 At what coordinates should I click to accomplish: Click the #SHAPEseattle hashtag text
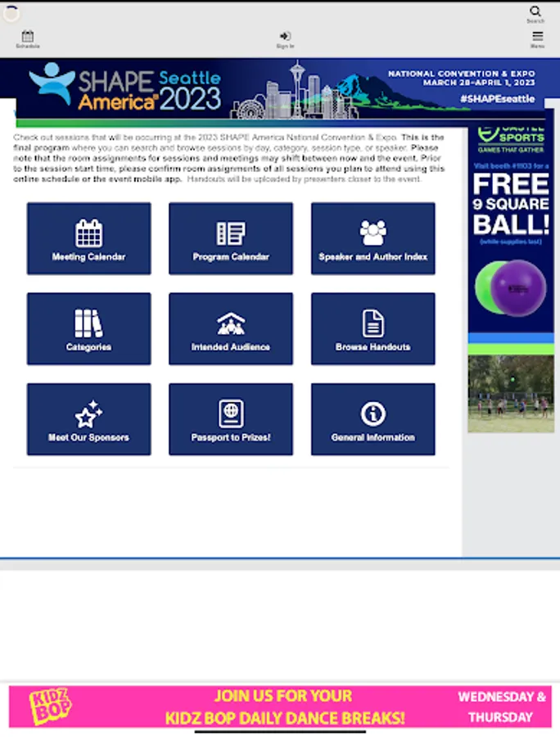point(497,99)
